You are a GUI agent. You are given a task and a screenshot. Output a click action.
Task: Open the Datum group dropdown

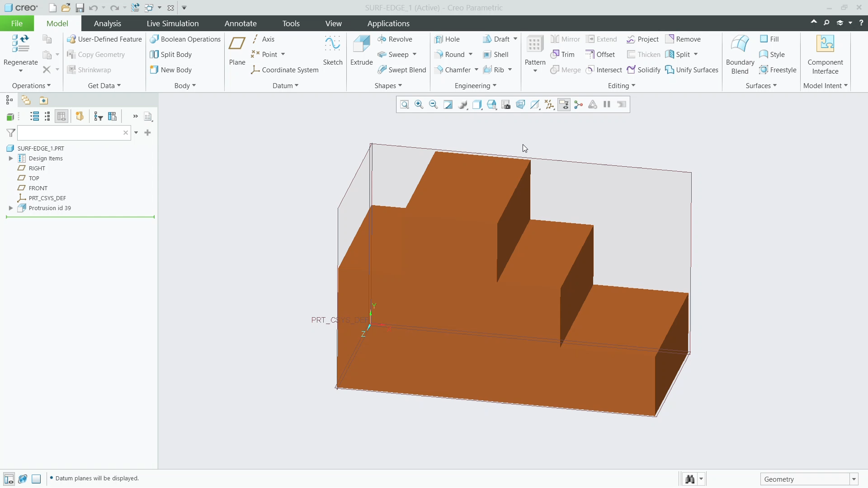285,86
